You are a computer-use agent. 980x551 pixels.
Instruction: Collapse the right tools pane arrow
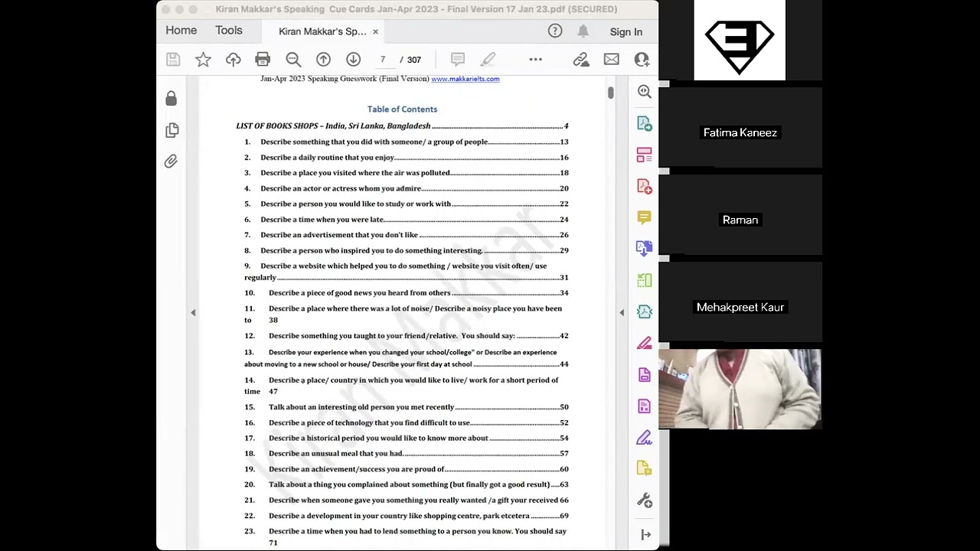coord(622,312)
